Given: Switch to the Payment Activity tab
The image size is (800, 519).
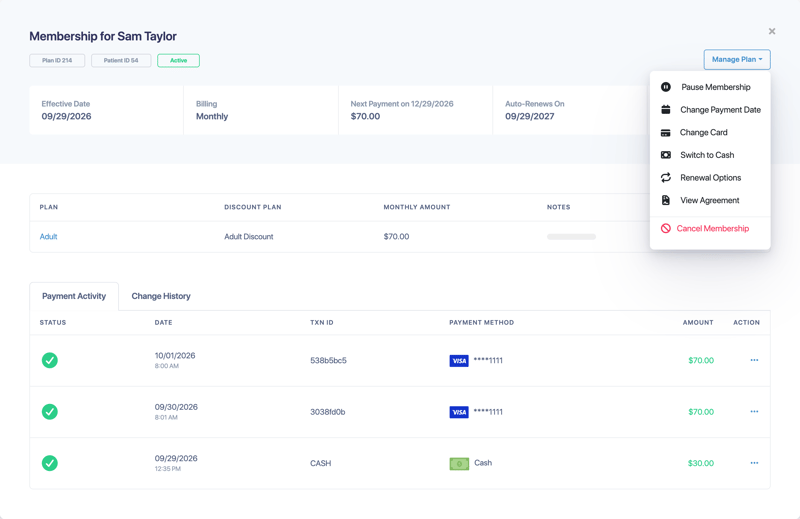Looking at the screenshot, I should [x=74, y=296].
